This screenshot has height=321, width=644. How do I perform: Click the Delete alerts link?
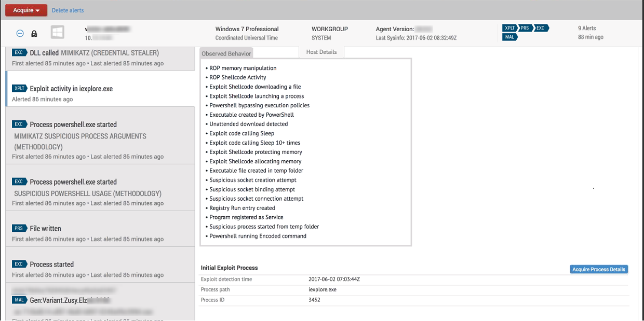tap(68, 10)
